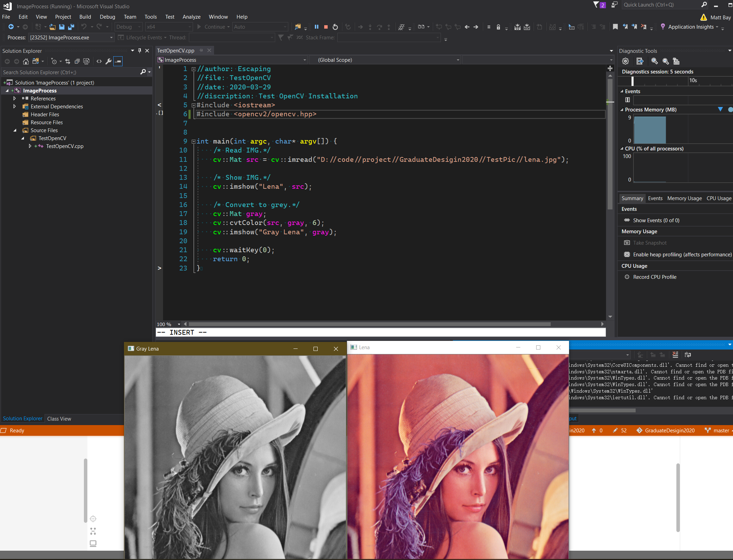Open Properties wrench icon in Solution Explorer
The width and height of the screenshot is (733, 560).
coord(108,61)
